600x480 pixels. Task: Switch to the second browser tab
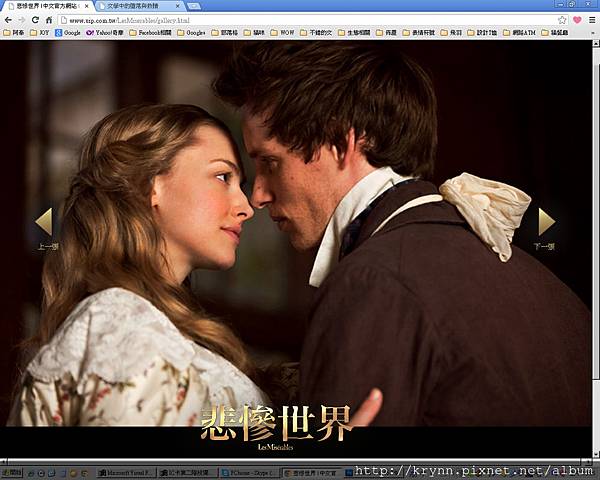coord(139,7)
